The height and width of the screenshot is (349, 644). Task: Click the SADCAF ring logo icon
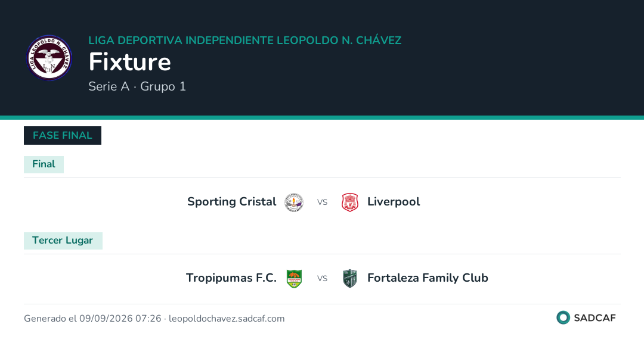pos(563,318)
